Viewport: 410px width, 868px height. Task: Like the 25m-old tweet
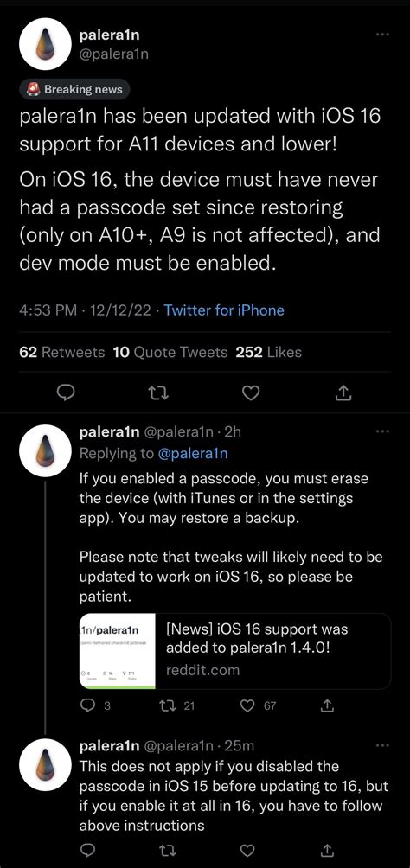[249, 849]
